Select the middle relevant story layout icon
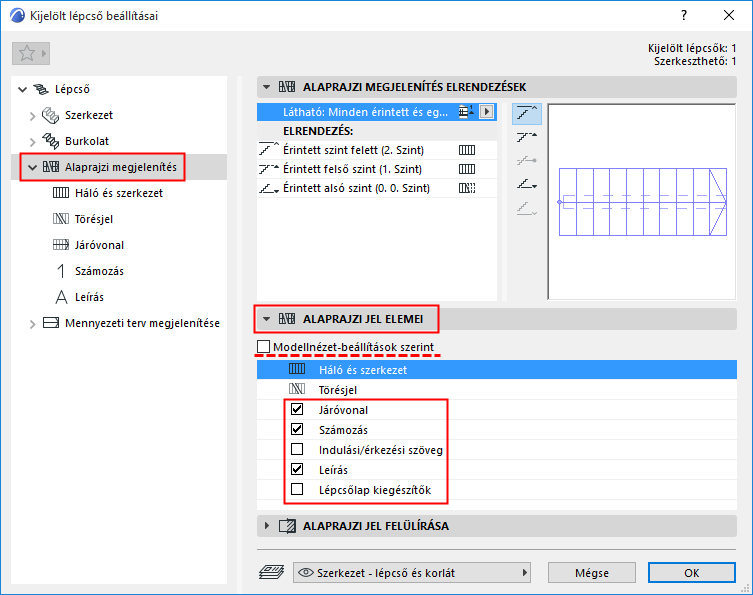This screenshot has height=595, width=753. tap(527, 160)
